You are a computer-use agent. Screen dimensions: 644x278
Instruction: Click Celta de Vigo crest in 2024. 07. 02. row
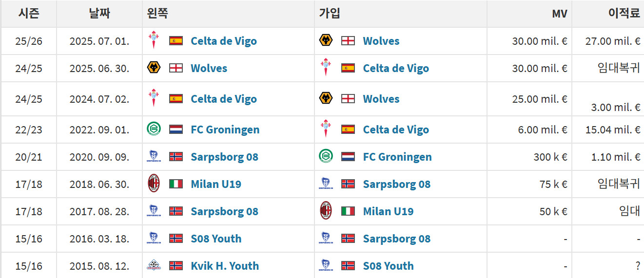(x=154, y=99)
